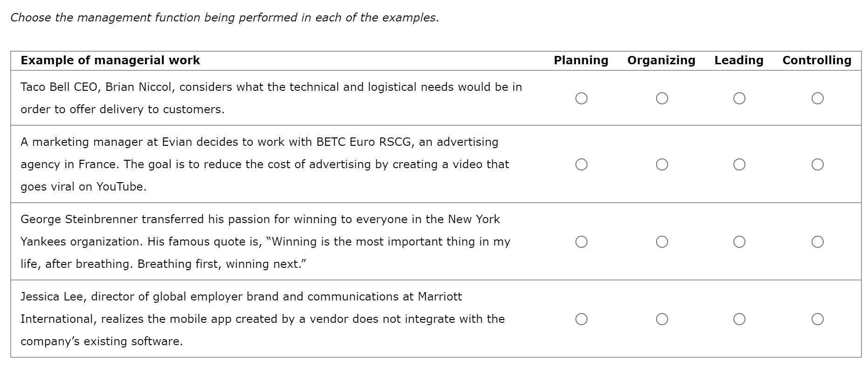The height and width of the screenshot is (368, 868).
Task: Select Leading for the Evian marketing example
Action: [x=739, y=164]
